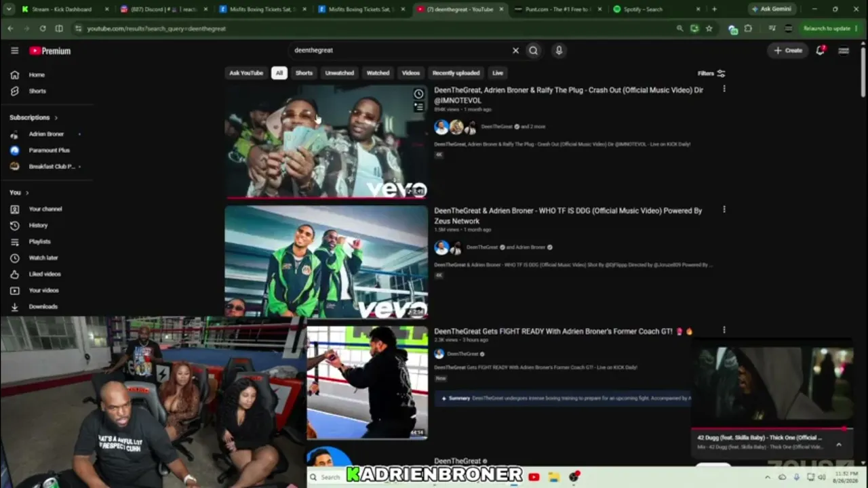Open the browser tab search dropdown

9,9
